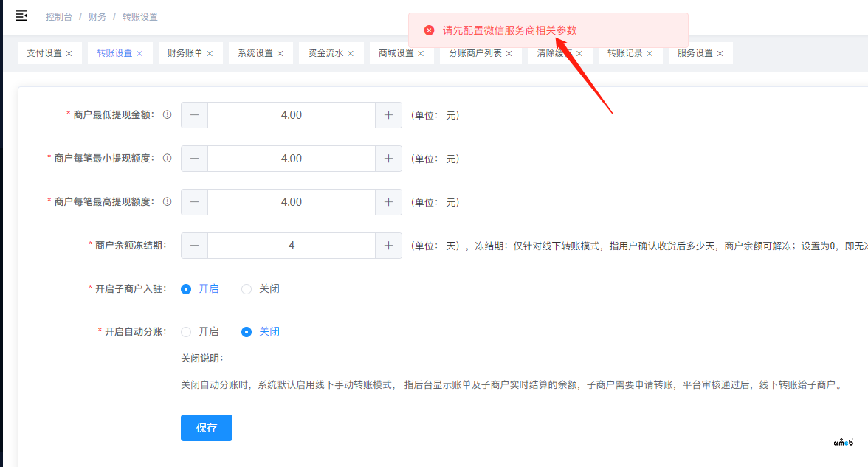The image size is (868, 467).
Task: Close the 服务设置 tab using its X icon
Action: (x=720, y=54)
